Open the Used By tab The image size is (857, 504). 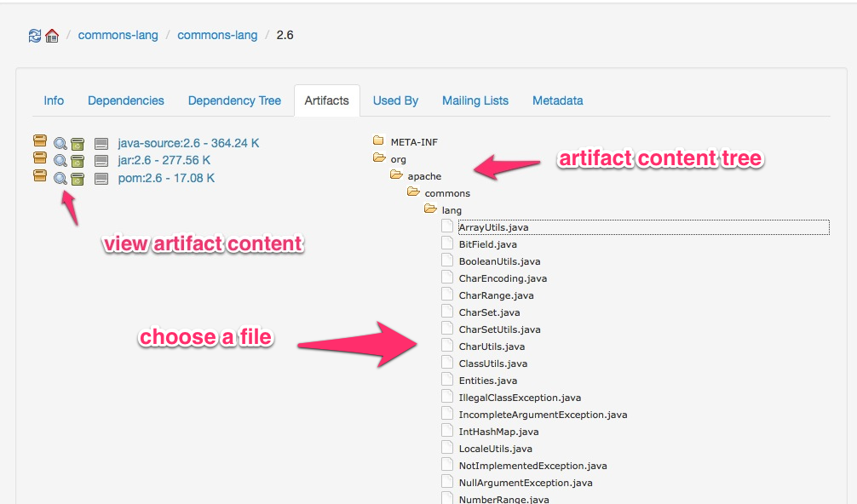[395, 100]
